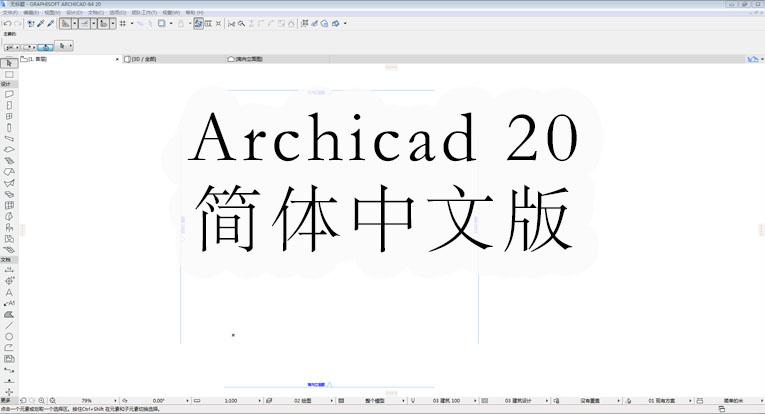Click the previous zoom arrow in status bar
The width and height of the screenshot is (765, 414).
point(23,401)
